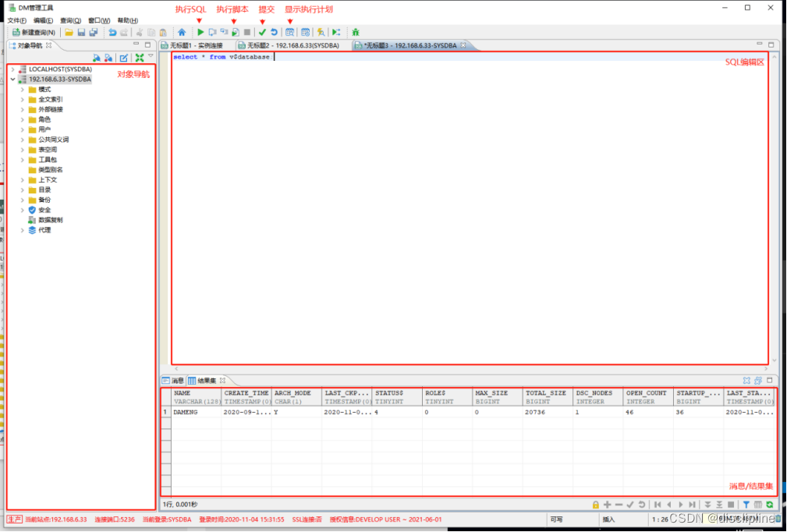The image size is (787, 532).
Task: Click the blue home toolbar icon
Action: (x=182, y=32)
